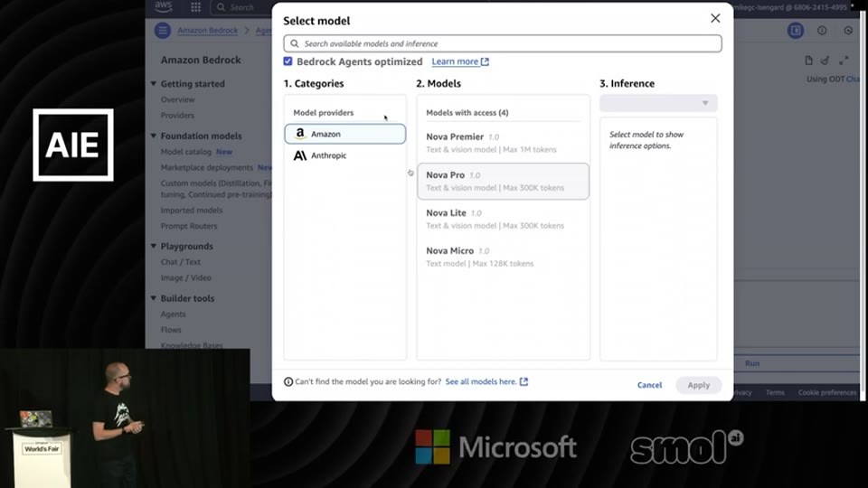Select the Amazon provider with logo
Screen dimensions: 868x488
tap(344, 134)
